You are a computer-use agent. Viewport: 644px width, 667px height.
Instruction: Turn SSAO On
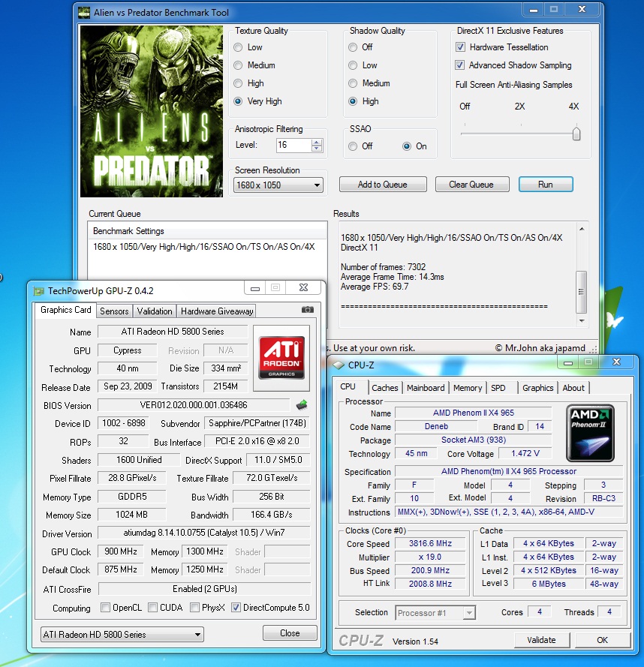(407, 146)
